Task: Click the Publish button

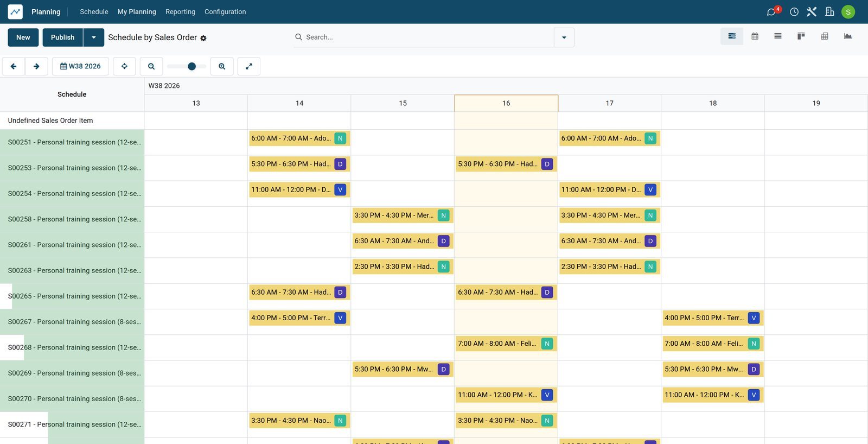Action: point(63,37)
